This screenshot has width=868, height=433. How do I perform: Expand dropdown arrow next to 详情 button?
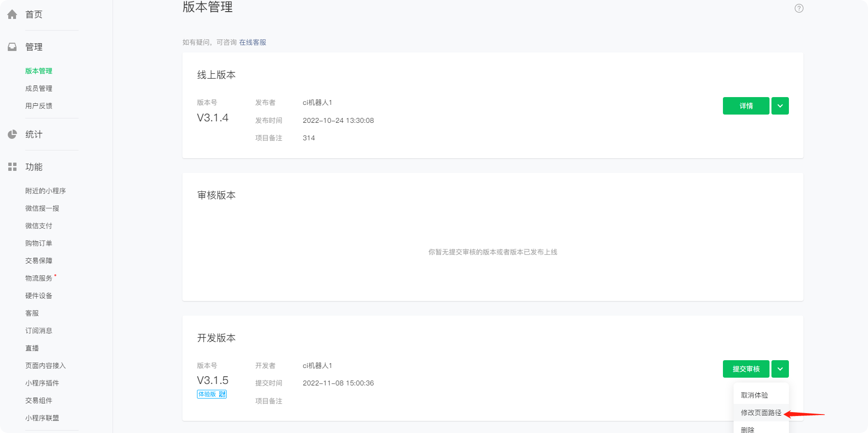[x=780, y=106]
